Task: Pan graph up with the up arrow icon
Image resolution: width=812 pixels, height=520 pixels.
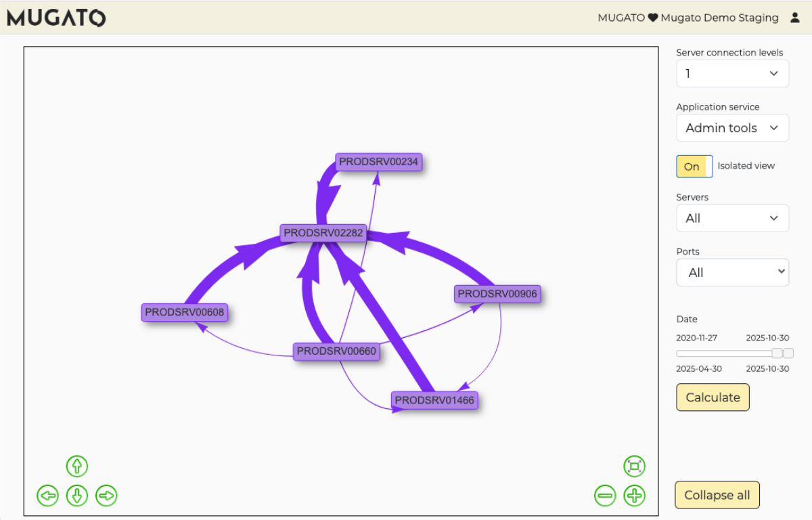Action: pyautogui.click(x=77, y=466)
